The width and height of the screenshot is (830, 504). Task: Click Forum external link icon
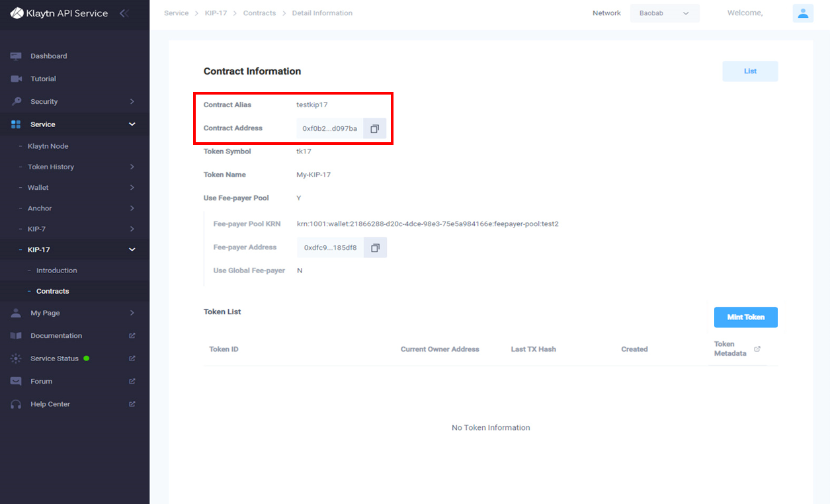click(x=132, y=382)
